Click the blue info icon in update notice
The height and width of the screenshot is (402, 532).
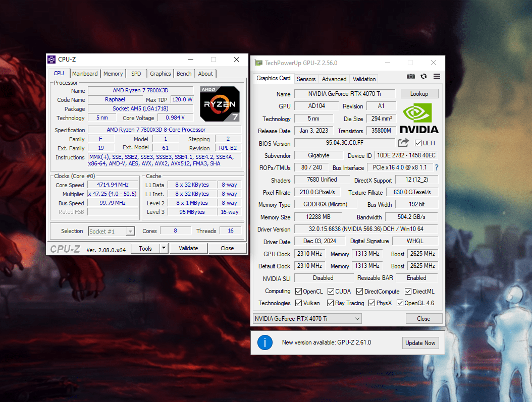pyautogui.click(x=265, y=342)
